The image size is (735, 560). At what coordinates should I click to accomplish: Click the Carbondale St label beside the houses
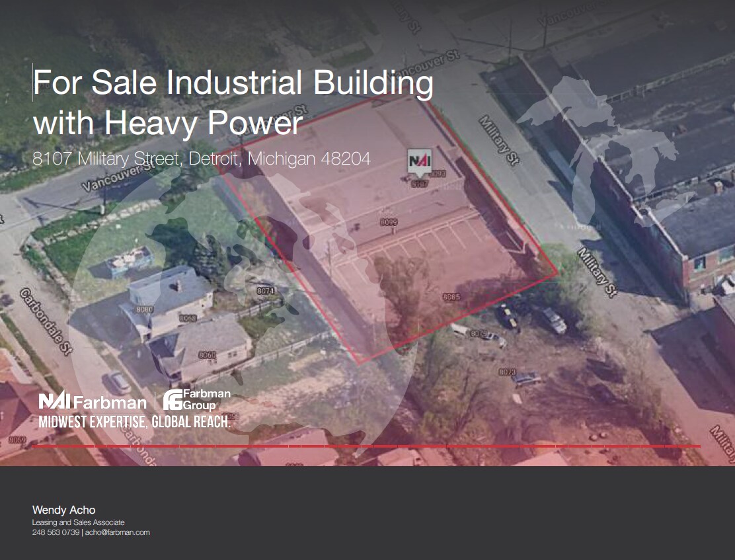pyautogui.click(x=45, y=321)
